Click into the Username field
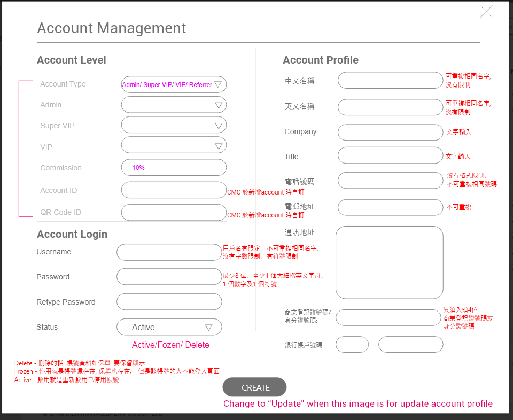513x420 pixels. point(169,252)
